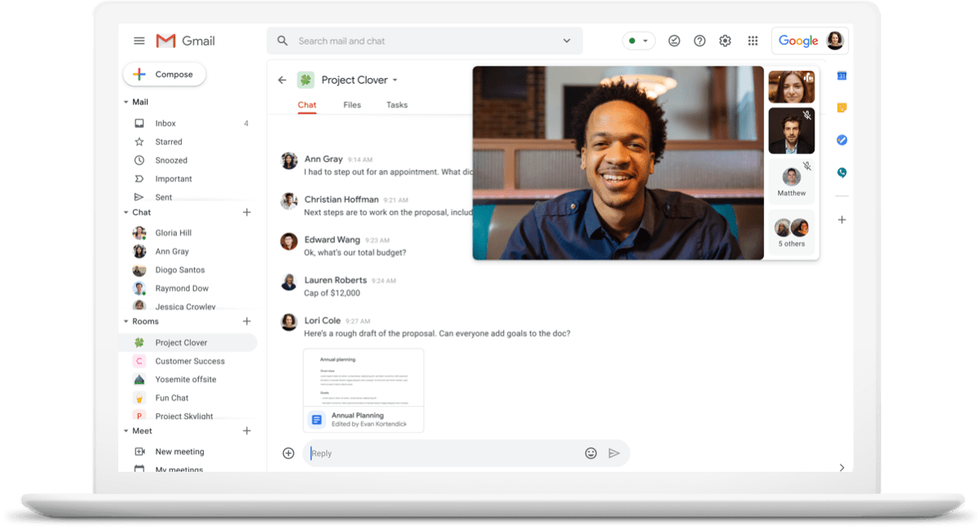980x528 pixels.
Task: Open the settings gear
Action: tap(725, 40)
